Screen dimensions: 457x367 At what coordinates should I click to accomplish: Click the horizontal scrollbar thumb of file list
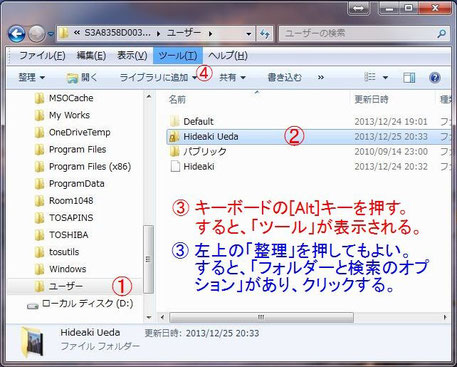261,317
